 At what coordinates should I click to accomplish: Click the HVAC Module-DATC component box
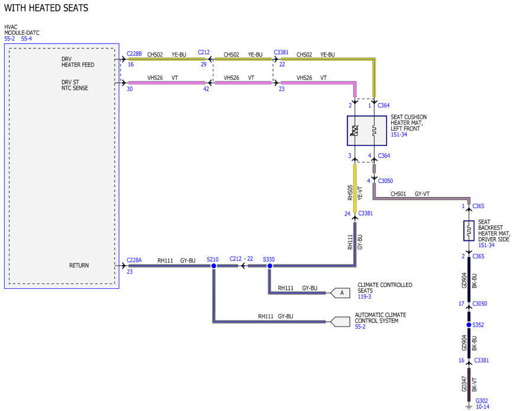pyautogui.click(x=61, y=166)
